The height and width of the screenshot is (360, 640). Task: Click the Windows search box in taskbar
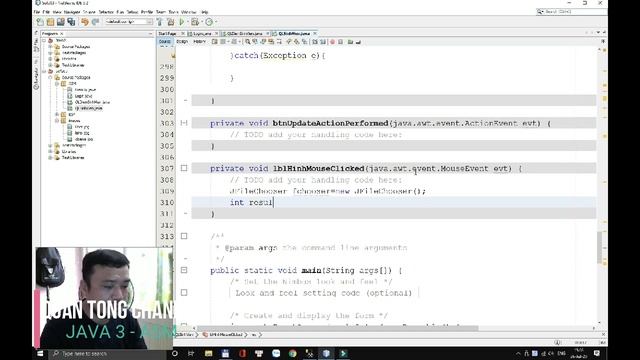pos(108,353)
